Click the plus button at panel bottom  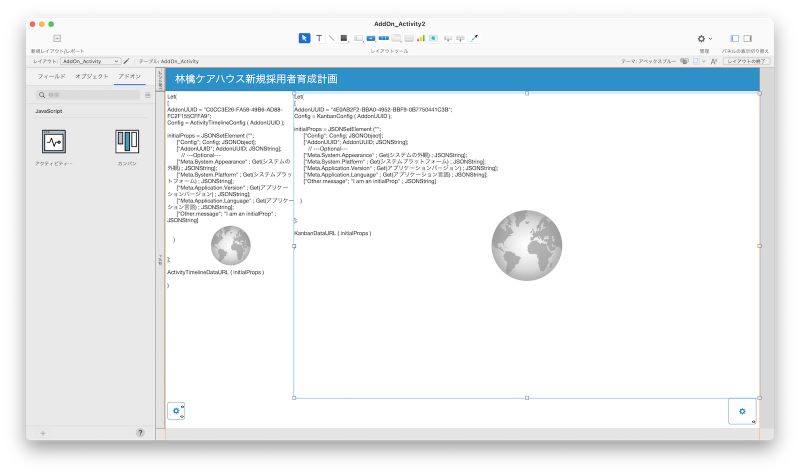43,433
